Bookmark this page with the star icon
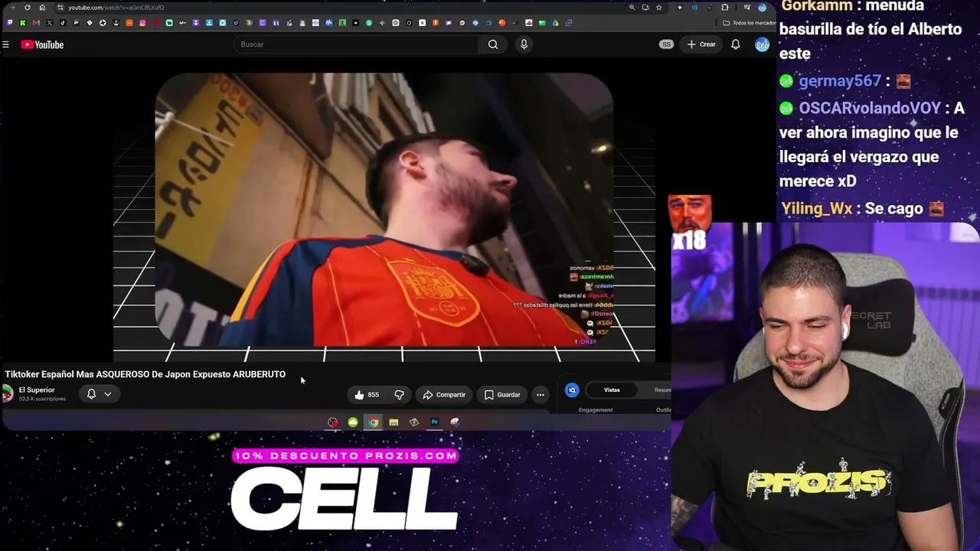The height and width of the screenshot is (551, 980). (x=658, y=8)
